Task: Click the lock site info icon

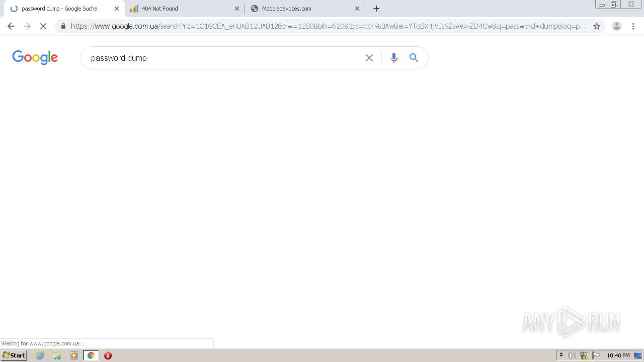Action: click(63, 26)
